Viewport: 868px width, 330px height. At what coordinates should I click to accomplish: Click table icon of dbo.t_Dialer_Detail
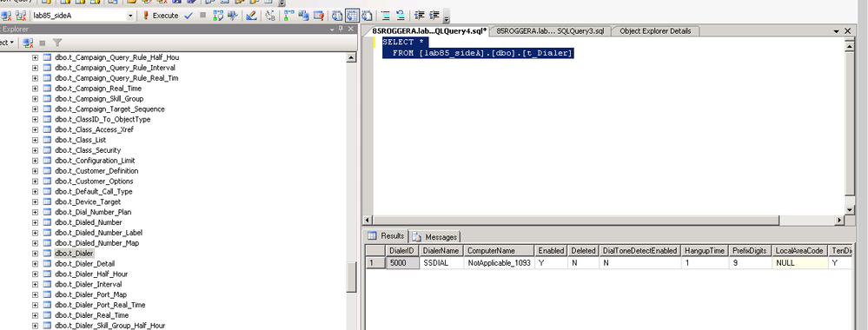pos(47,263)
